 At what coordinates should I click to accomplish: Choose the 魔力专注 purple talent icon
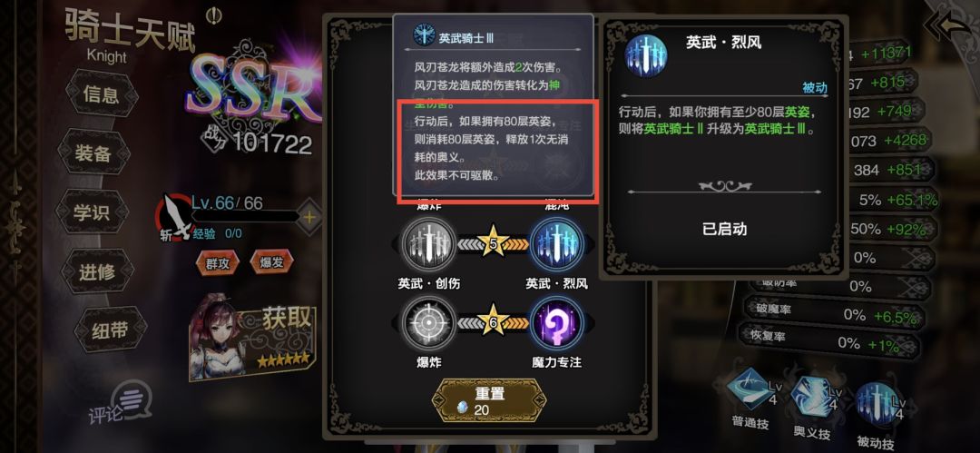tap(556, 323)
